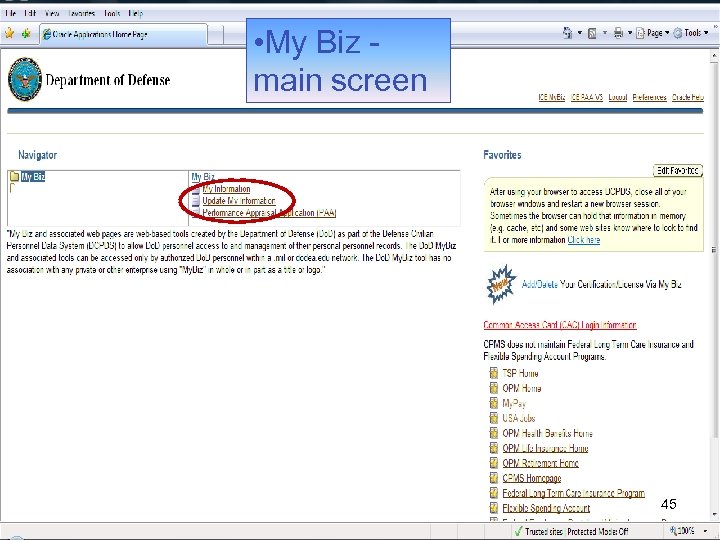Open the Favorites menu
The image size is (720, 540).
[x=81, y=14]
